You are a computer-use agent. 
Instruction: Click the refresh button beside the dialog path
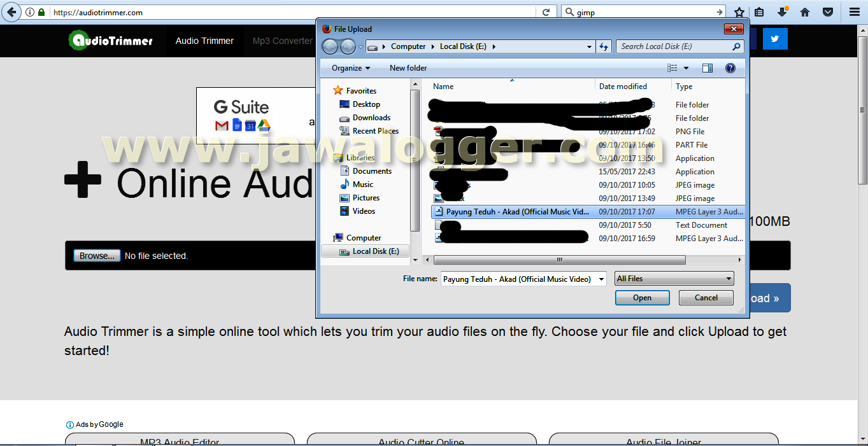(x=605, y=46)
